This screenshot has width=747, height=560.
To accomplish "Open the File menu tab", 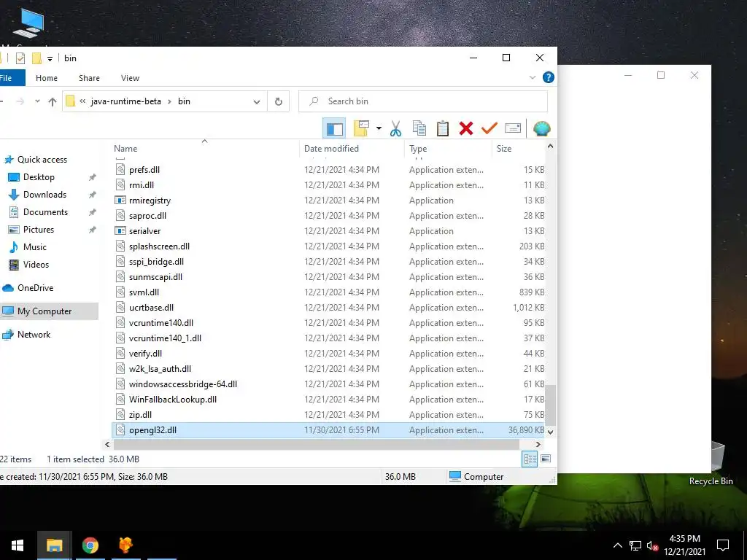I will [x=9, y=78].
